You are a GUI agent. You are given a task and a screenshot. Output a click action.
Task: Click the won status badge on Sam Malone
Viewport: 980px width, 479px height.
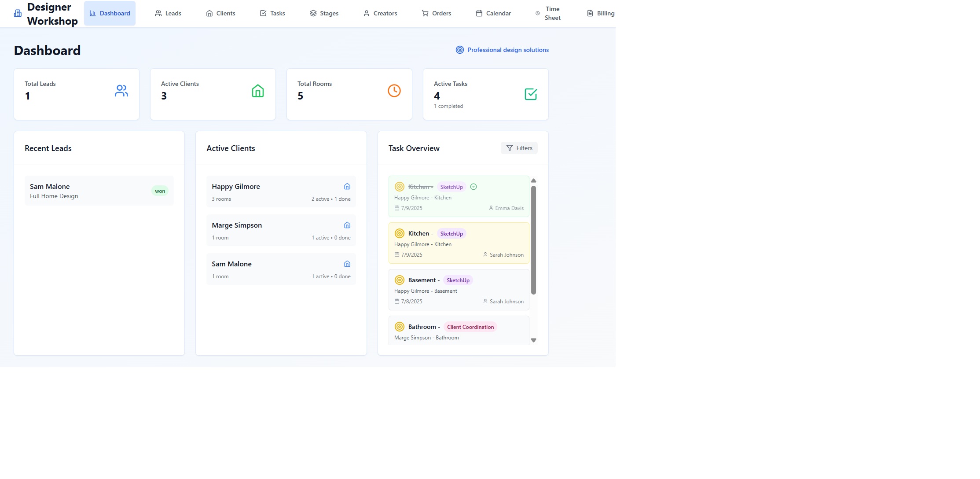click(x=160, y=191)
